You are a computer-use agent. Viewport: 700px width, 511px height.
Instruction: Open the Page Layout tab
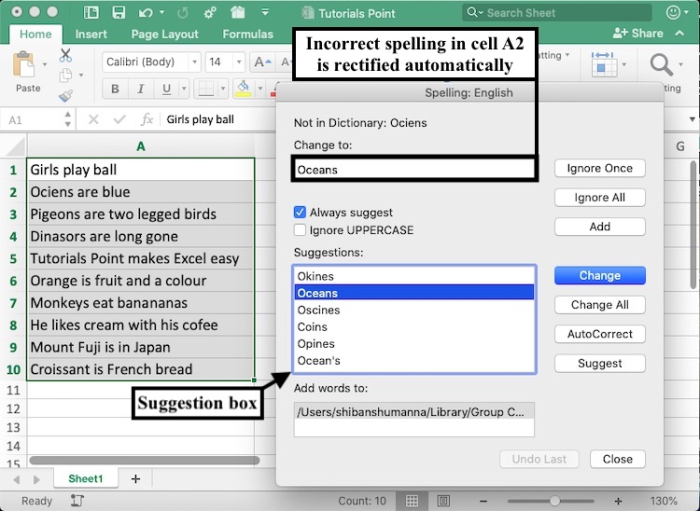click(164, 34)
